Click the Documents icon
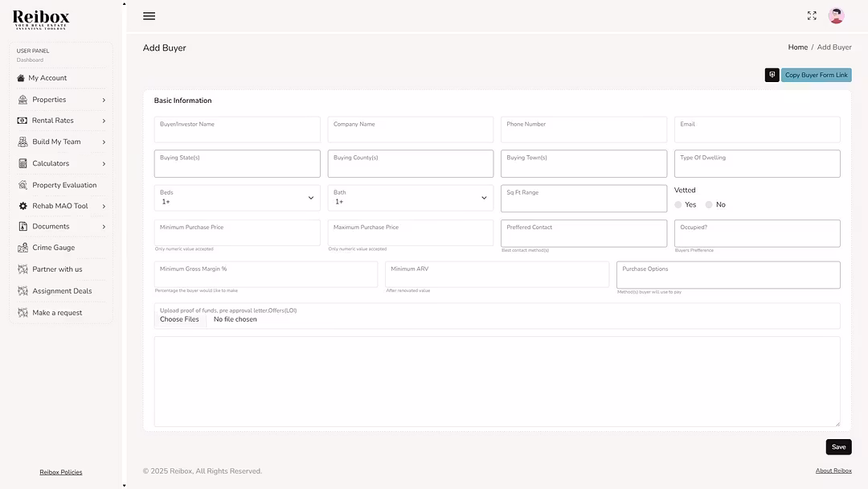The width and height of the screenshot is (868, 489). tap(23, 227)
